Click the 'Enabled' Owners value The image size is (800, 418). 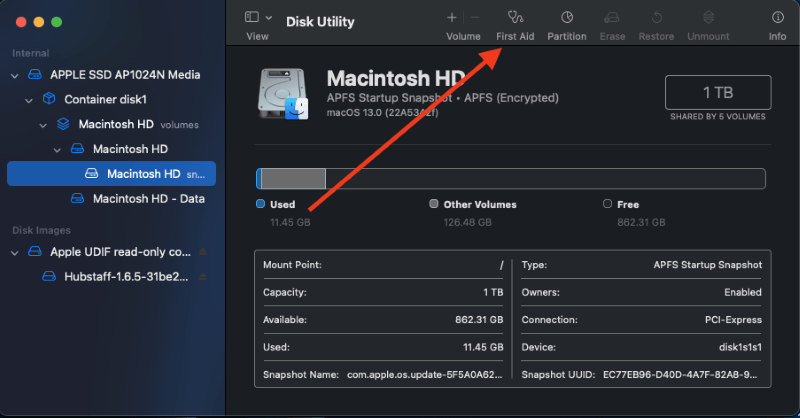click(x=743, y=292)
